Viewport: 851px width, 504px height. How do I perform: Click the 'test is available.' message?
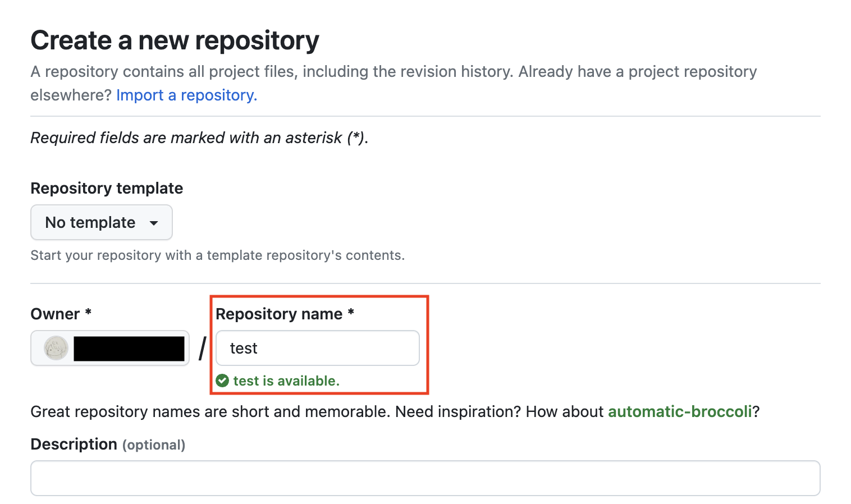286,381
